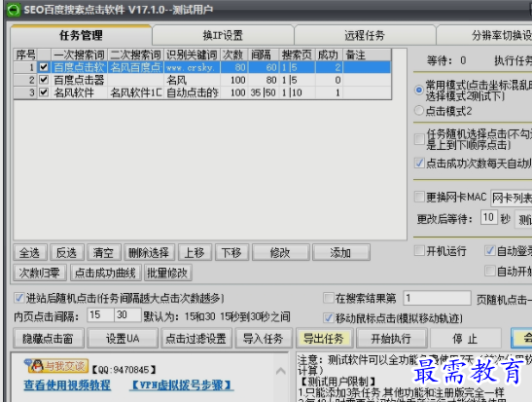Screen dimensions: 532x402
Task: Click the 全选 button
Action: coord(29,253)
